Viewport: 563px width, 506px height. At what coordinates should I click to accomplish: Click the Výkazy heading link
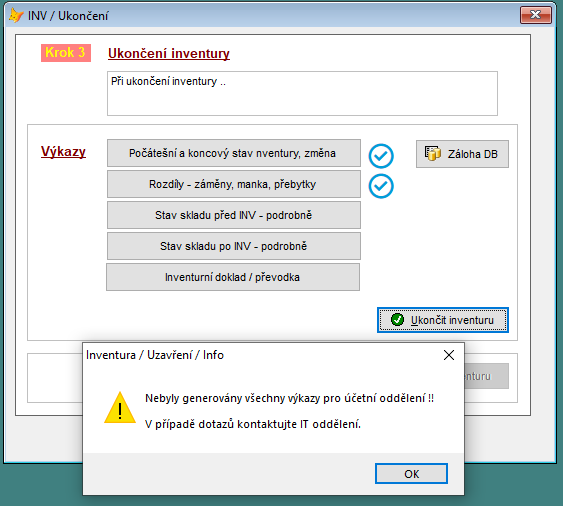[63, 152]
